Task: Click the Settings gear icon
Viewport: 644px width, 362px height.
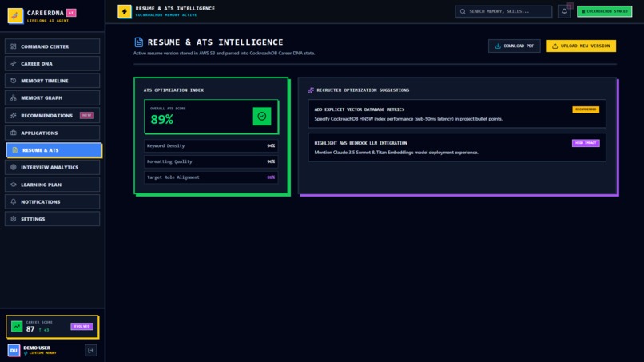Action: (x=14, y=219)
